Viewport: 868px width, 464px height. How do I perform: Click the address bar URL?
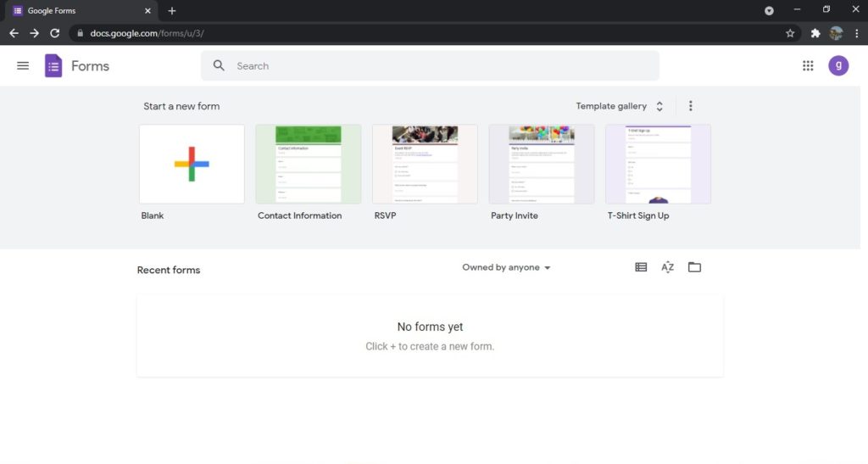coord(147,33)
